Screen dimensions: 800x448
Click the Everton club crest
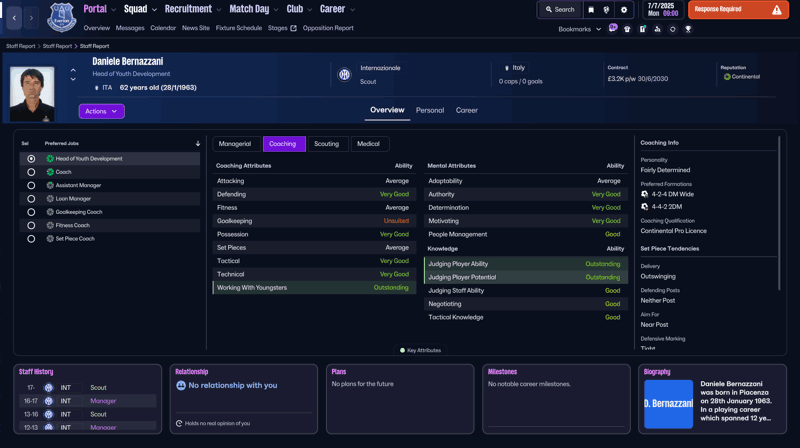click(x=62, y=17)
